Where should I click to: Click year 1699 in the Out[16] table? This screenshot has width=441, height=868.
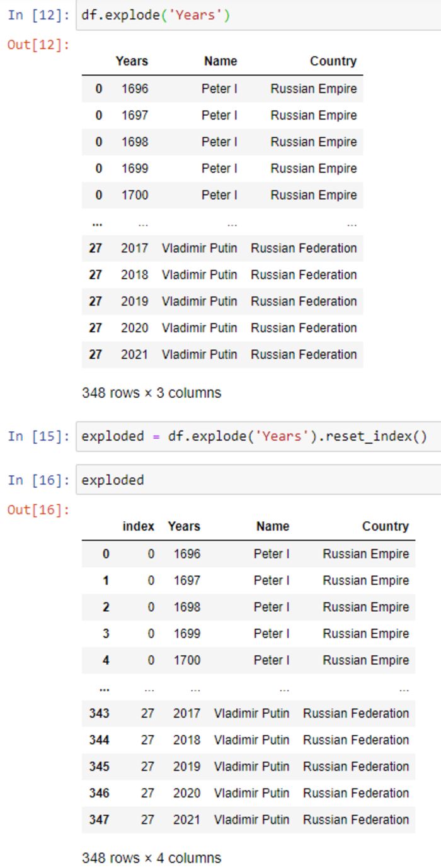tap(187, 634)
